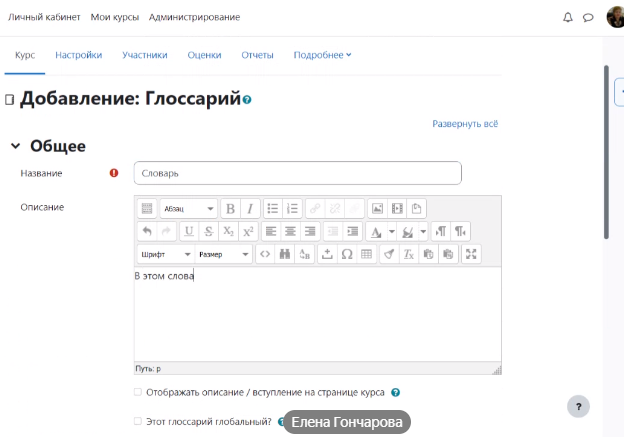The image size is (624, 437).
Task: Open notifications bell icon
Action: (x=568, y=17)
